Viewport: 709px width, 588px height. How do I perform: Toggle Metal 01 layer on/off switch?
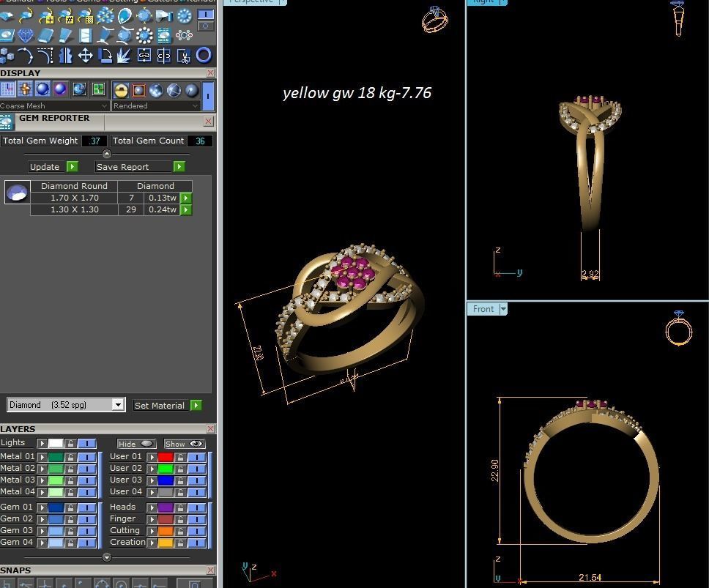coord(87,457)
